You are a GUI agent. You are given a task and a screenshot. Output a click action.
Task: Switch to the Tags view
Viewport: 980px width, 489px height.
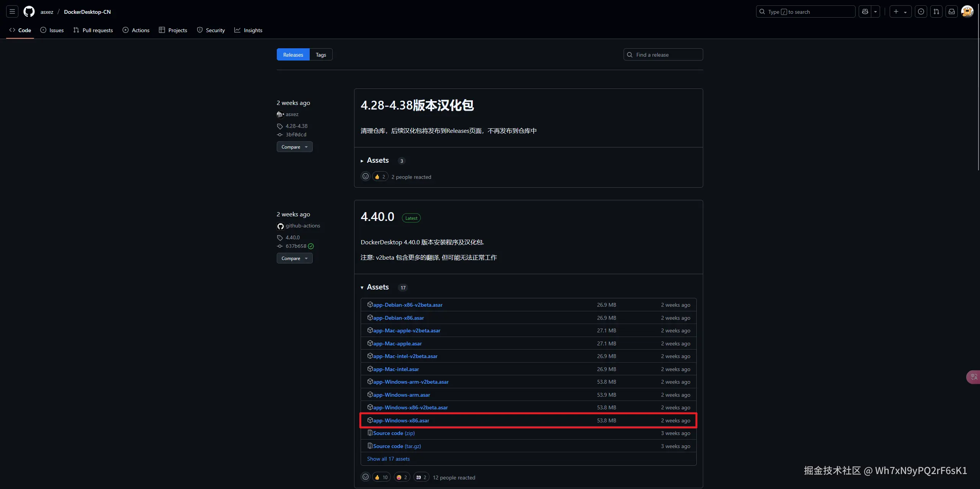coord(321,54)
